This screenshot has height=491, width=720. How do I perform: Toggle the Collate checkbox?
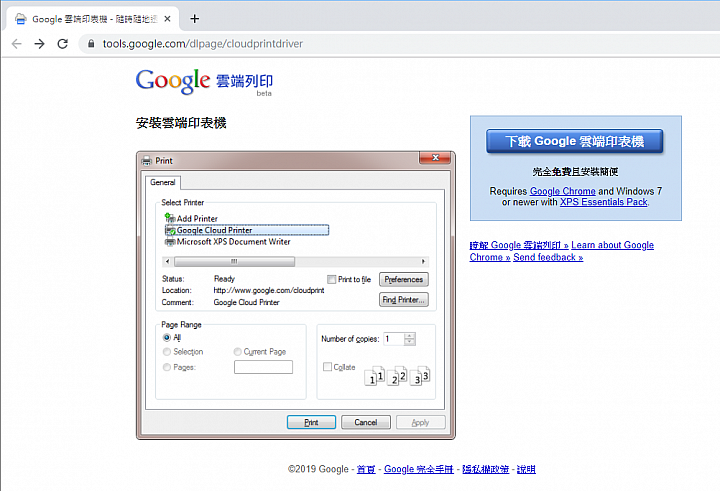(x=327, y=367)
